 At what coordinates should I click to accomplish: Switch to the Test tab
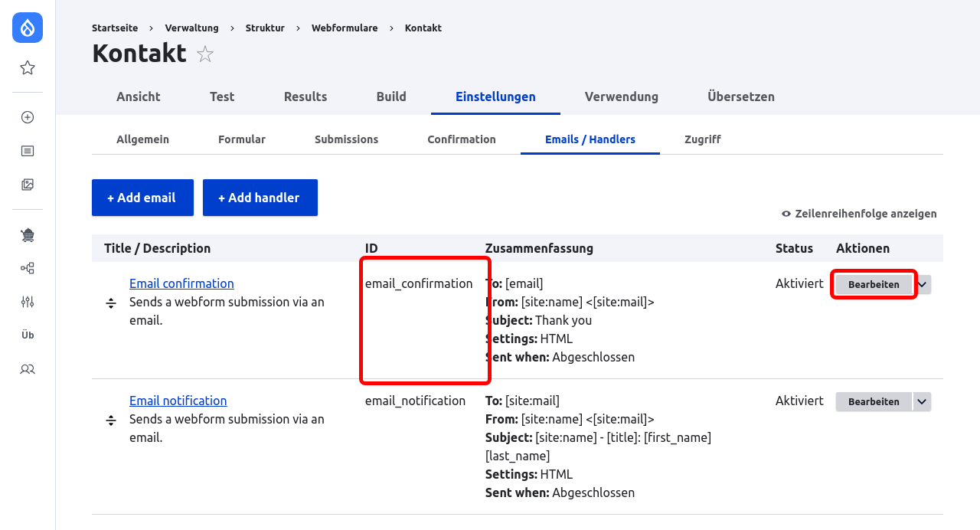tap(222, 97)
